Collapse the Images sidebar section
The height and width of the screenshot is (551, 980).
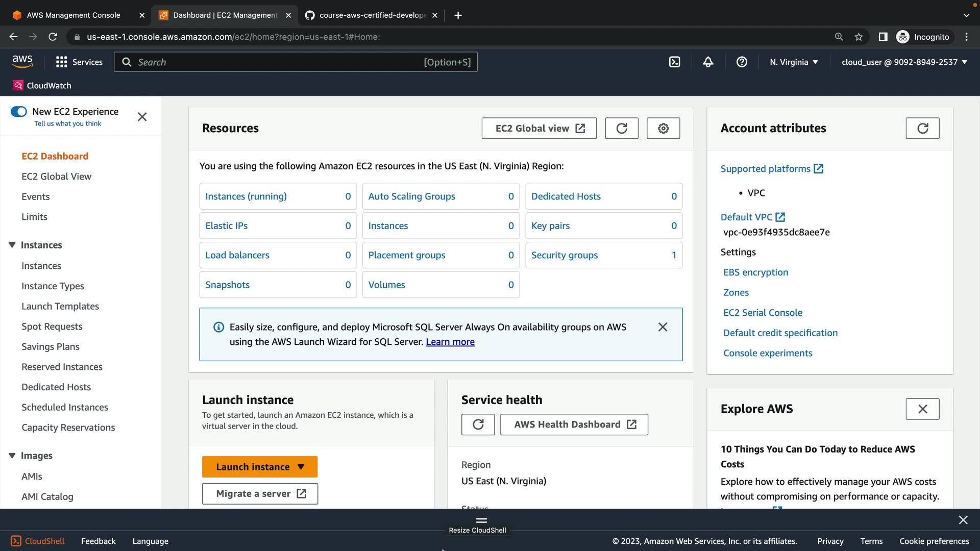point(12,456)
